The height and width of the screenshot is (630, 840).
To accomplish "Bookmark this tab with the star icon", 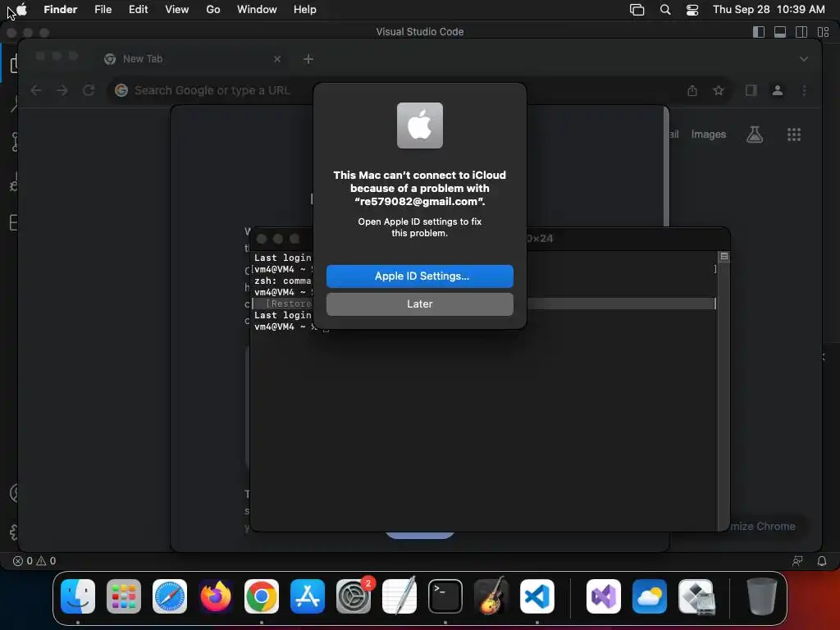I will click(719, 90).
